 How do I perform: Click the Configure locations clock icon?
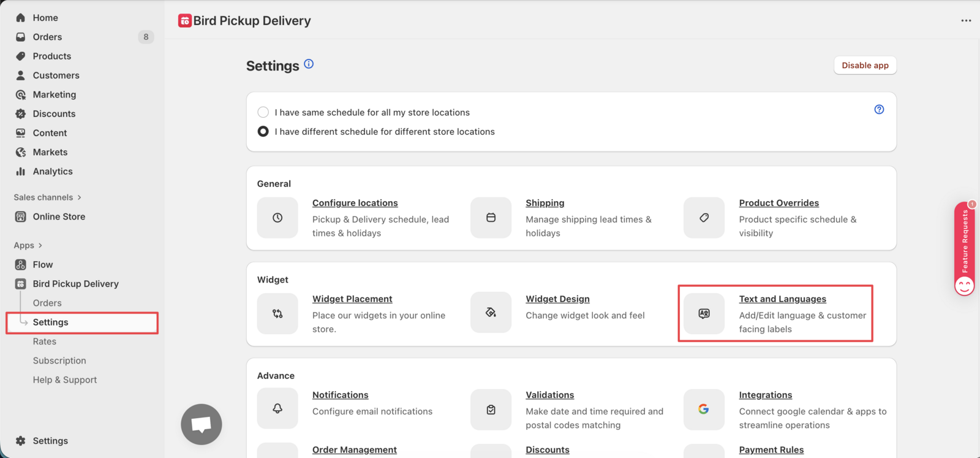pos(277,218)
